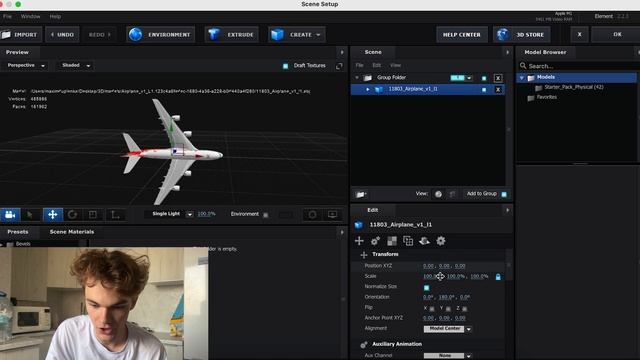
Task: Click the Extrude toolbar button
Action: (231, 35)
